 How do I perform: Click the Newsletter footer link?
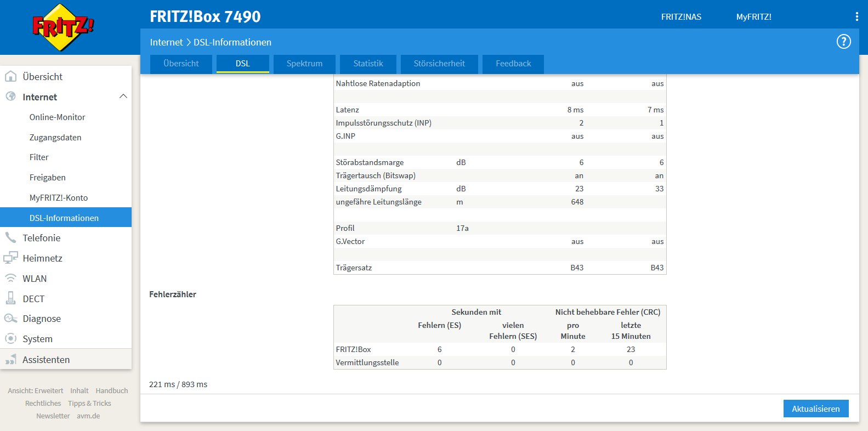coord(53,416)
